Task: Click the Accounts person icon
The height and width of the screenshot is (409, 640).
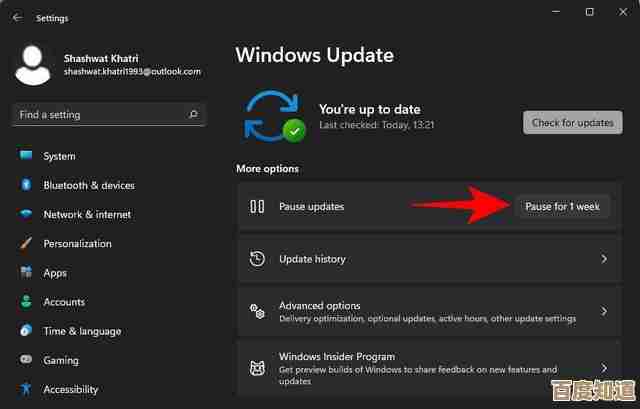Action: pyautogui.click(x=26, y=302)
